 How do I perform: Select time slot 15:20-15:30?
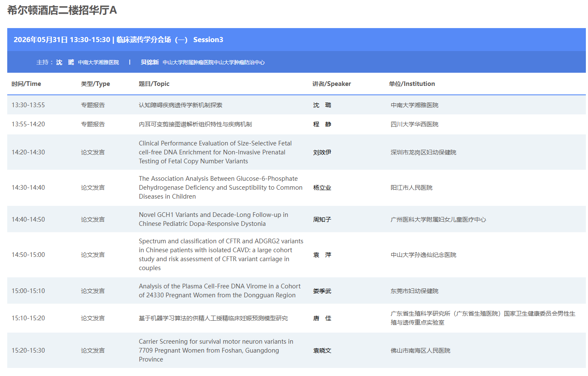pyautogui.click(x=28, y=350)
